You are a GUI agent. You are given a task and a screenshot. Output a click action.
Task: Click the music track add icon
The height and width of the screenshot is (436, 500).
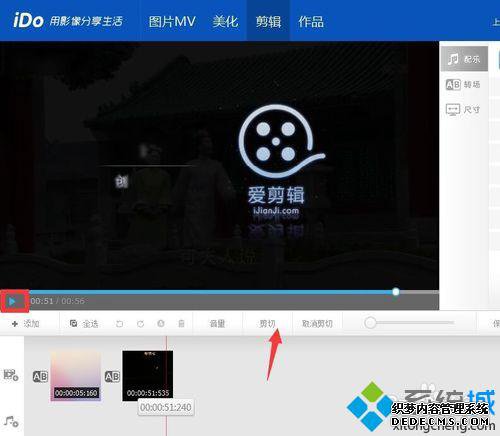[11, 422]
